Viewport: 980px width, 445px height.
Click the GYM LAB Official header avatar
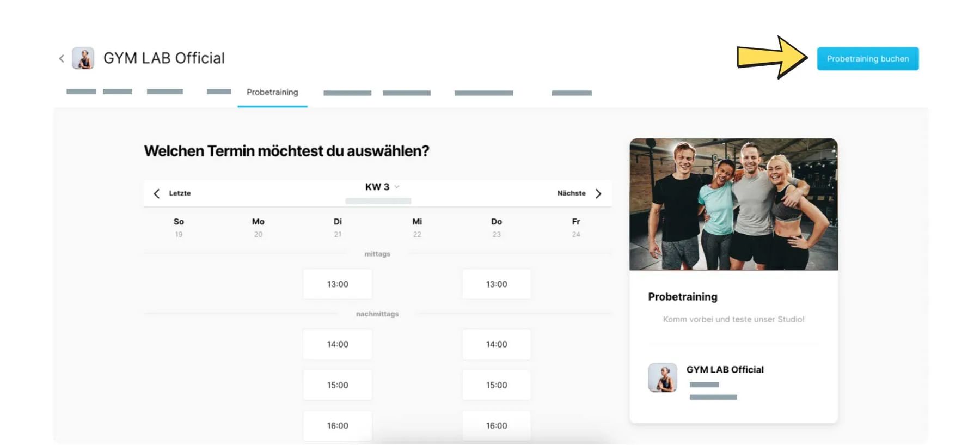pyautogui.click(x=83, y=58)
